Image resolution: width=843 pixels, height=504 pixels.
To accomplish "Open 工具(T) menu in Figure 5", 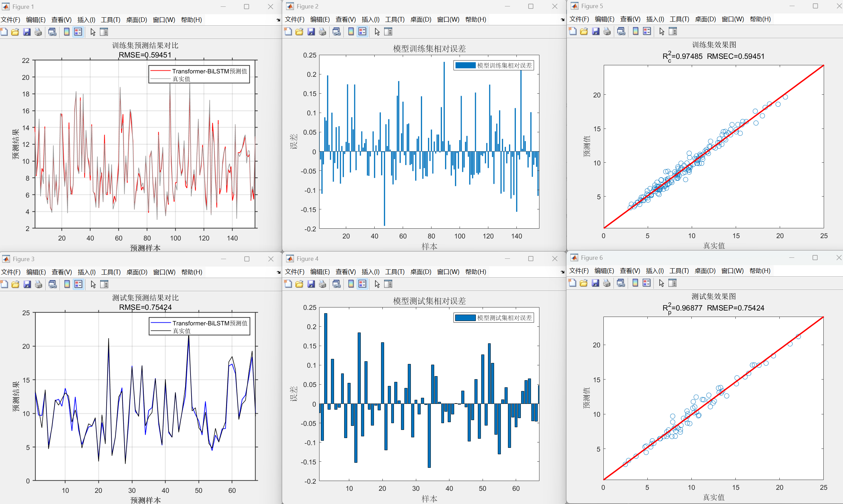I will [x=679, y=19].
